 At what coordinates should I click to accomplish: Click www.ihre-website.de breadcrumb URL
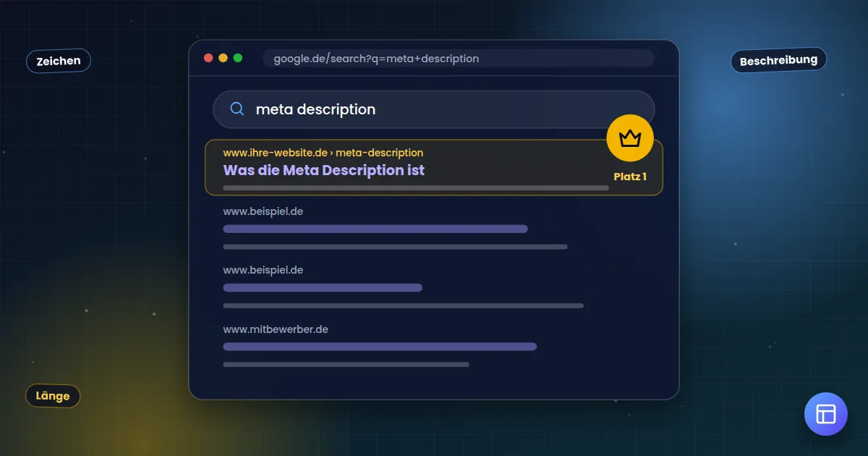tap(323, 153)
